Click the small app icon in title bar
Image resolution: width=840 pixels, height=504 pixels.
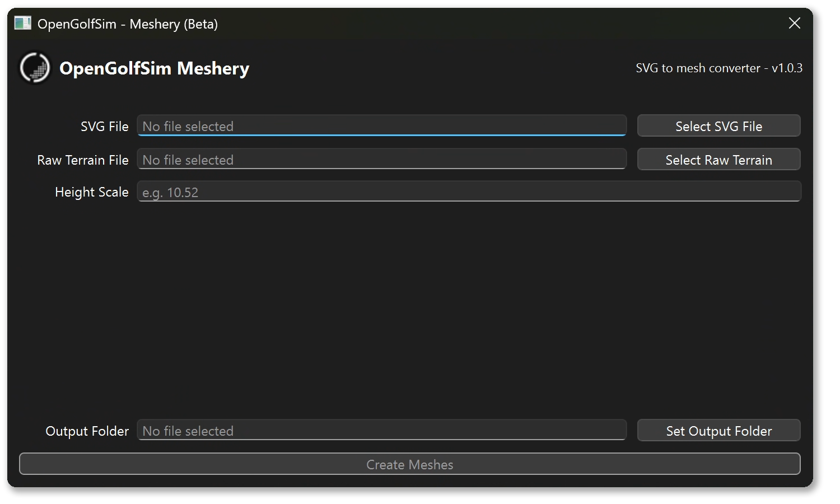click(x=22, y=24)
